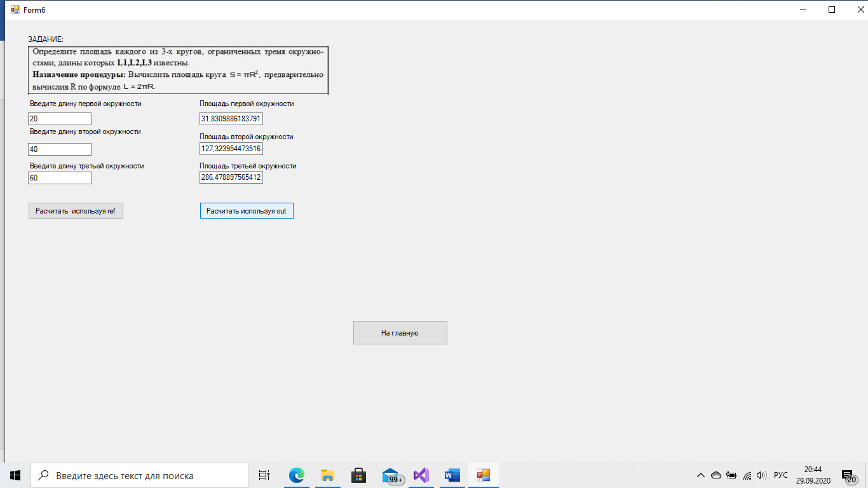Viewport: 868px width, 488px height.
Task: Click the third circle length field containing 60
Action: (60, 178)
